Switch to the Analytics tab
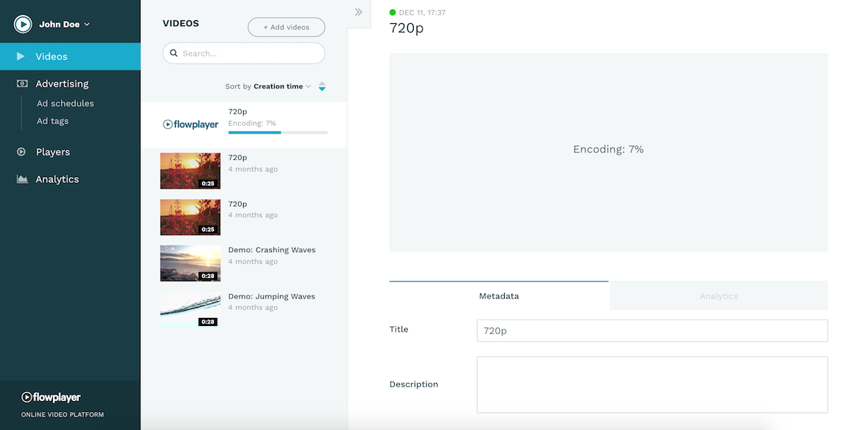Screen dimensions: 868x430 tap(719, 296)
